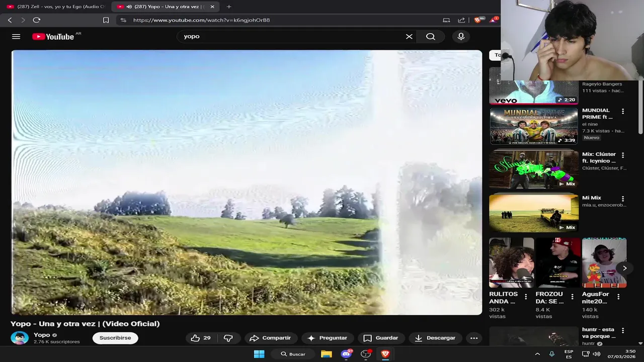Start voice search with microphone
This screenshot has height=362, width=644.
461,36
